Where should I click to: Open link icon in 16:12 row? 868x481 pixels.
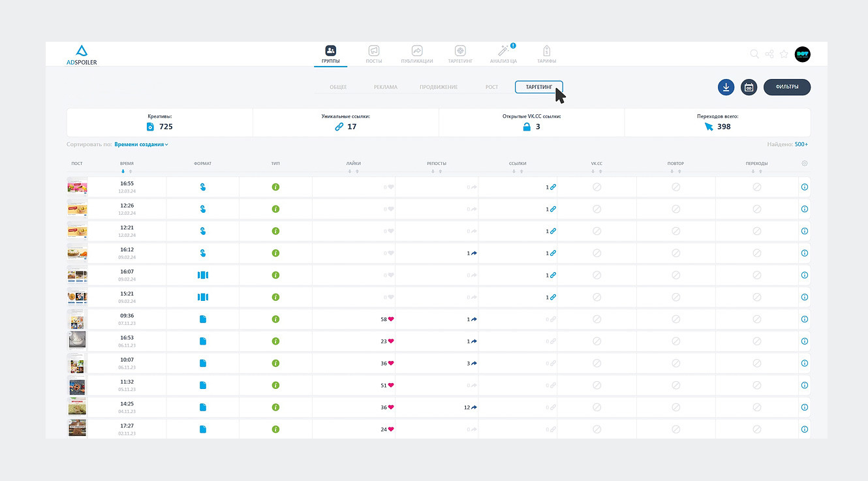point(553,253)
